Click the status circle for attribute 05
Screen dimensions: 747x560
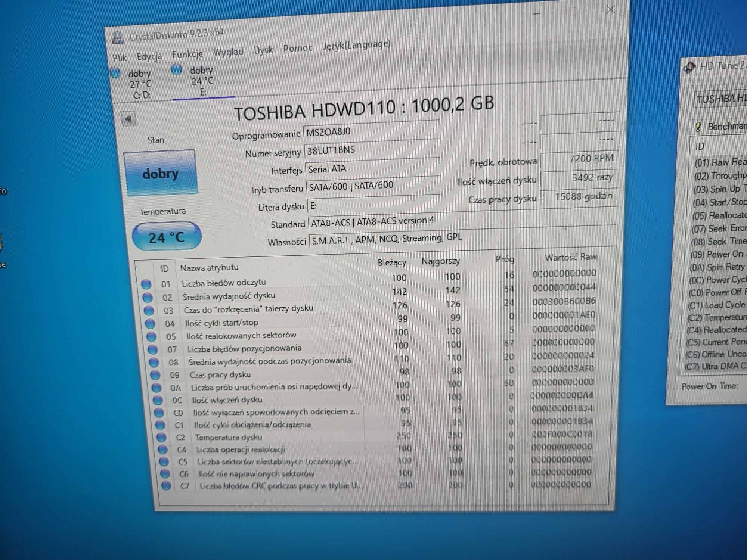(x=151, y=337)
